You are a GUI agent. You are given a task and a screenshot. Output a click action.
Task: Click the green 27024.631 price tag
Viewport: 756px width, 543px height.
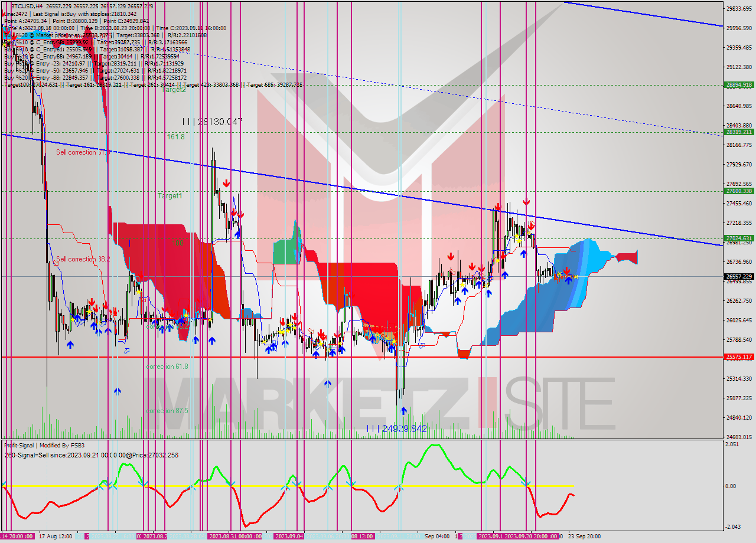click(739, 238)
